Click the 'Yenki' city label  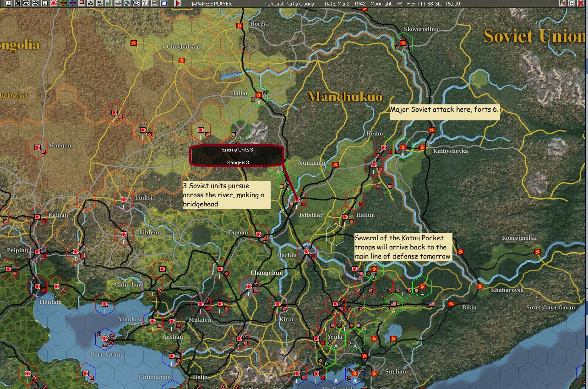point(335,337)
